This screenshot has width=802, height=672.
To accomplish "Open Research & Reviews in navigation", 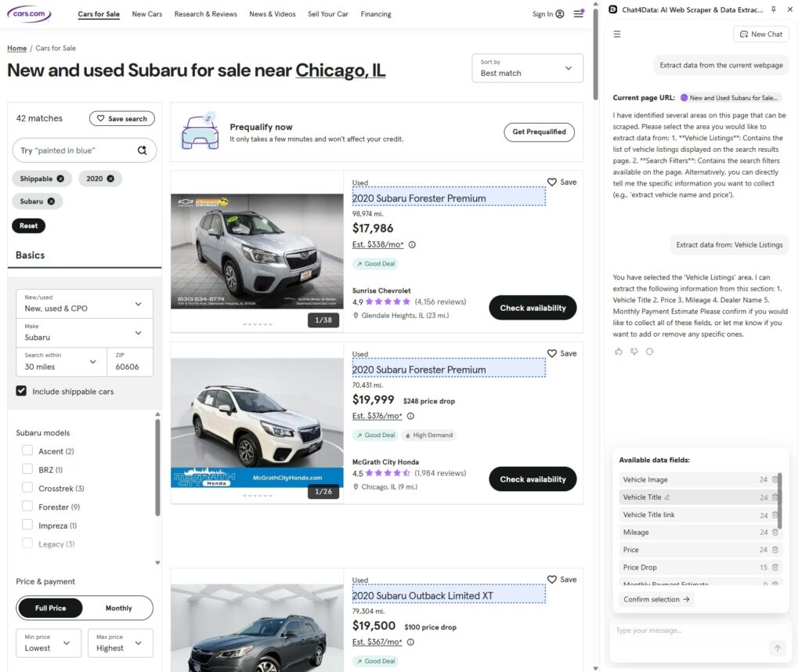I will (205, 14).
